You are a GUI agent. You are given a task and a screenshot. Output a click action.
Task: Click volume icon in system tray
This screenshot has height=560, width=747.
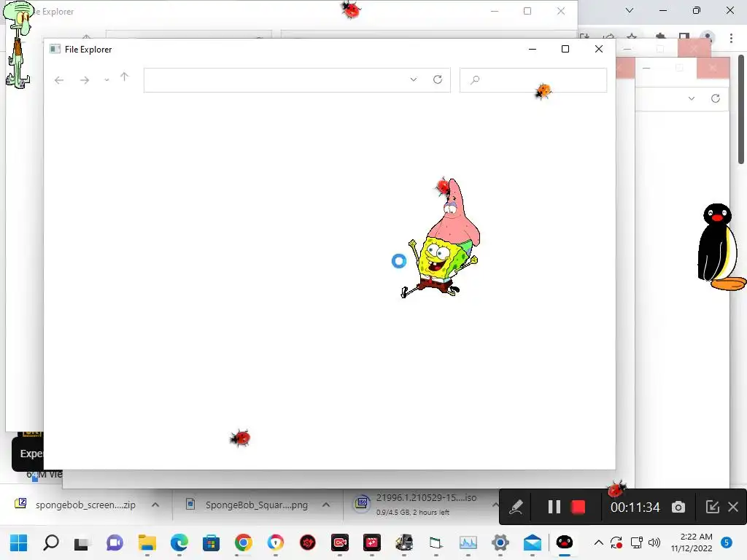point(654,542)
